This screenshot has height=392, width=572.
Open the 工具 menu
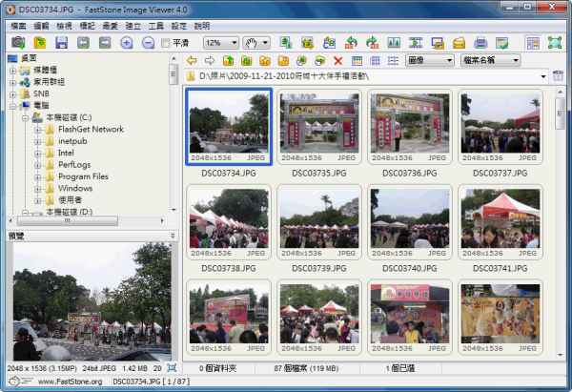(155, 26)
